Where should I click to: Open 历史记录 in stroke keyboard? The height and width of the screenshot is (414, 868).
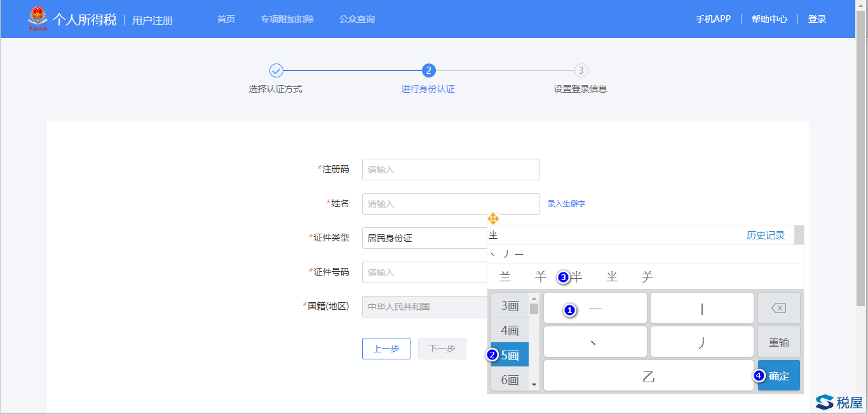(766, 236)
